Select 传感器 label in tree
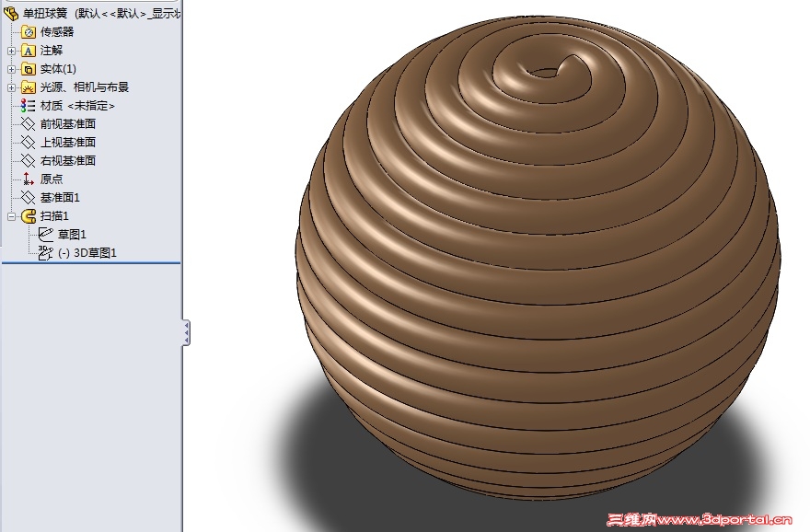The image size is (810, 532). [57, 32]
